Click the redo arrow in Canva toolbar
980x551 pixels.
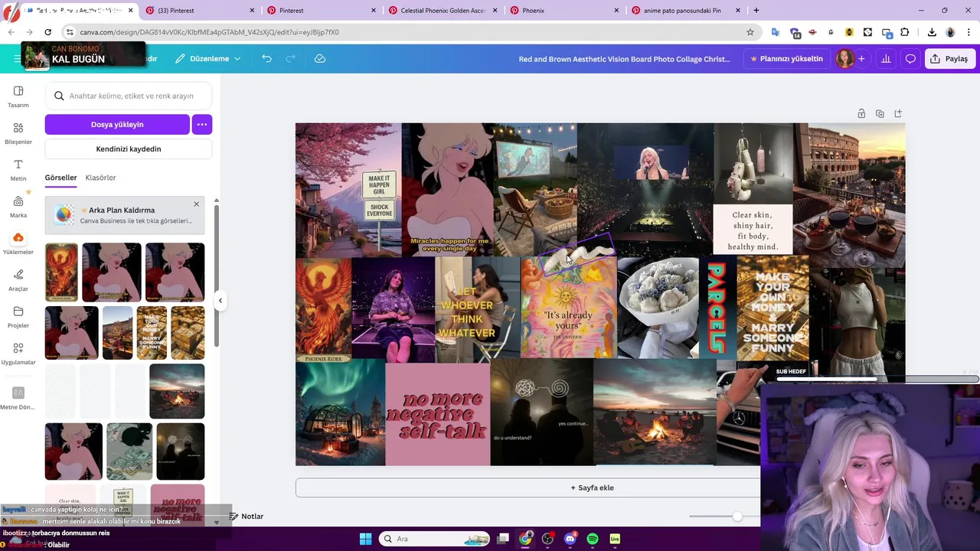point(290,59)
